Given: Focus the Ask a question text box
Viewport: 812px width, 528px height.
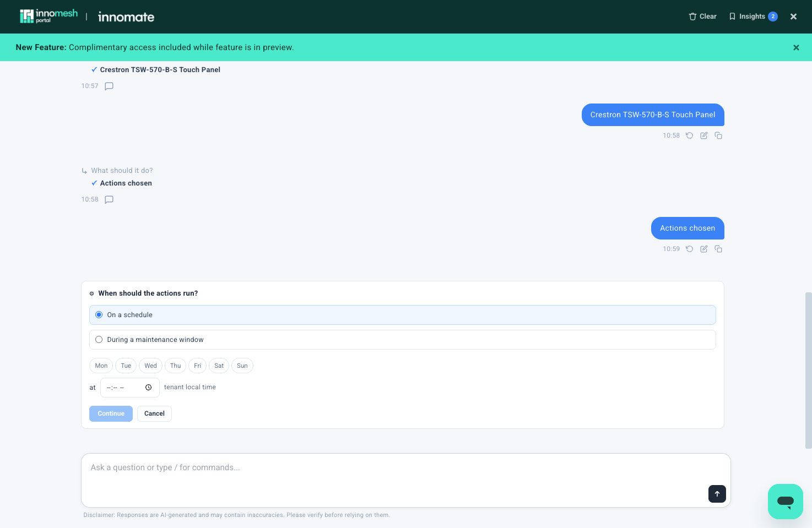Looking at the screenshot, I should click(405, 480).
